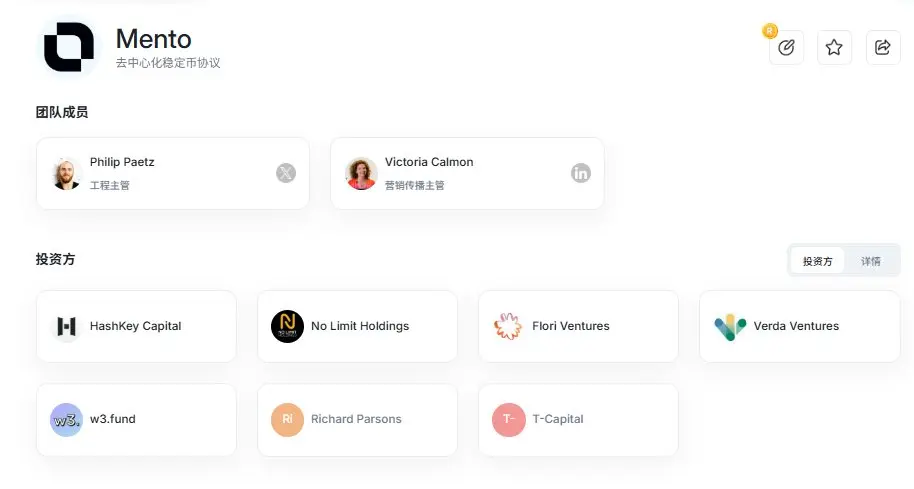Click the No Limit Holdings logo
Viewport: 914px width, 489px height.
[x=287, y=326]
